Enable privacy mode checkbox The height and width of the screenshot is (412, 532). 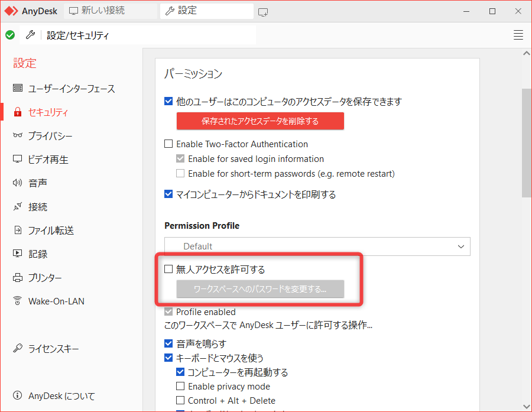180,386
